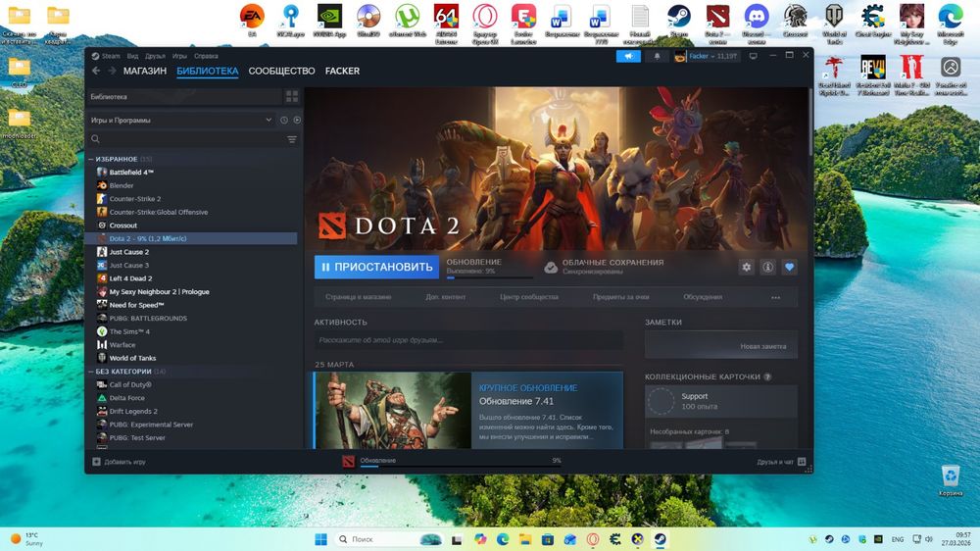Sort library by recent clock icon
Screen dimensions: 980x551
pos(284,120)
